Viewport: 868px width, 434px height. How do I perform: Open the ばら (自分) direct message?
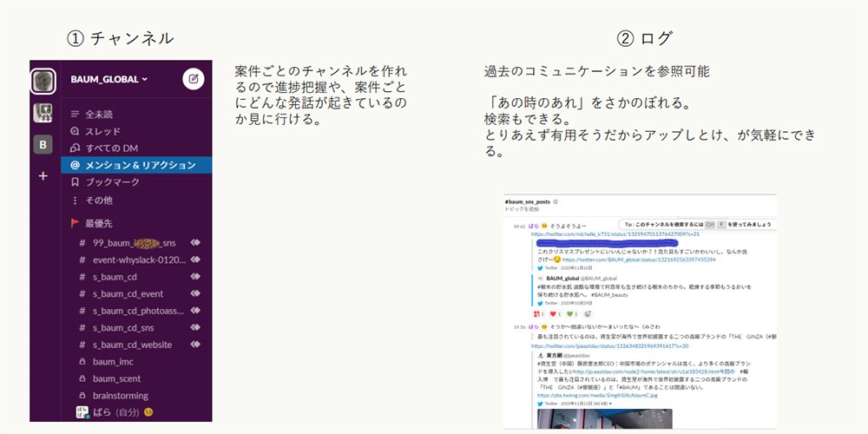136,412
